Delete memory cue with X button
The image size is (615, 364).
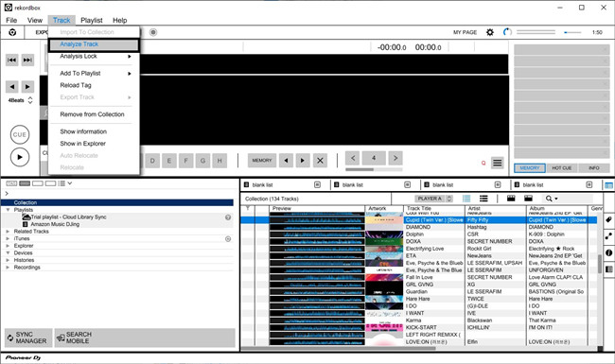click(x=320, y=161)
